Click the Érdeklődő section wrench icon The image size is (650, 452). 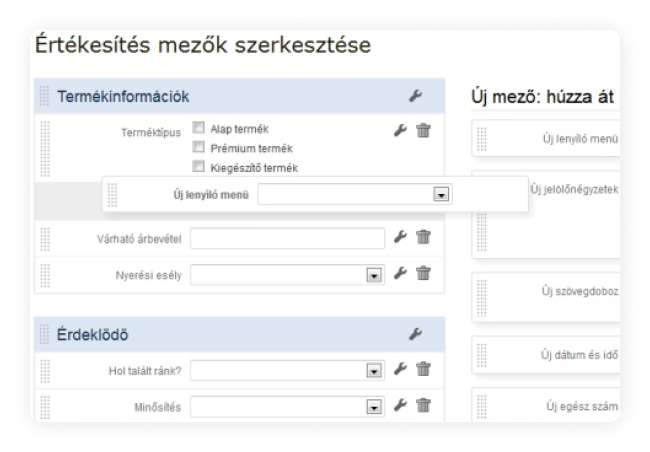pos(415,334)
